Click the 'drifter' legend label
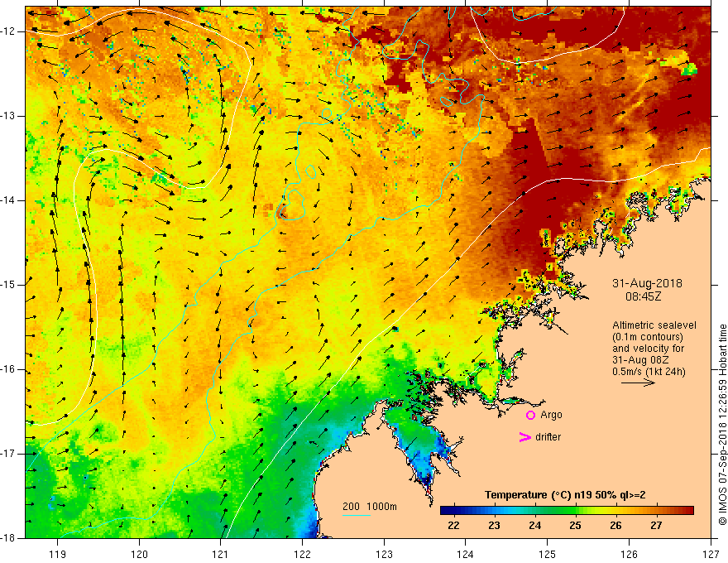The height and width of the screenshot is (563, 728). point(548,436)
